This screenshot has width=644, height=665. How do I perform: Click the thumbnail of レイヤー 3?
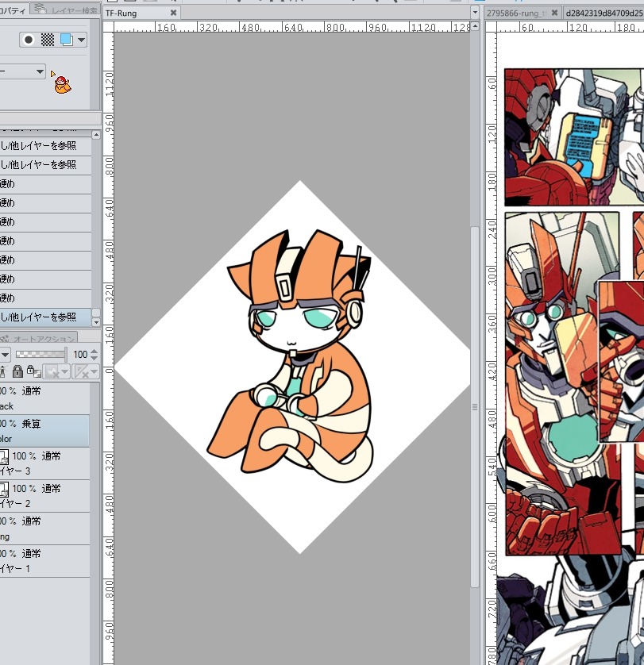coord(3,457)
